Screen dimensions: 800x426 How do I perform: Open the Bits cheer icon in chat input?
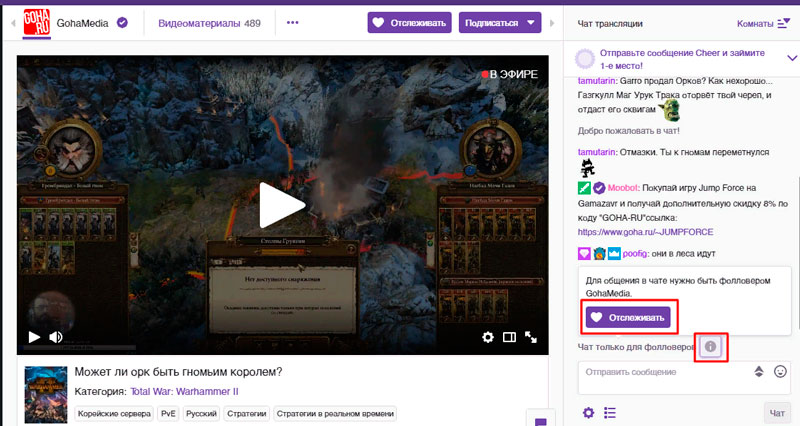click(759, 371)
